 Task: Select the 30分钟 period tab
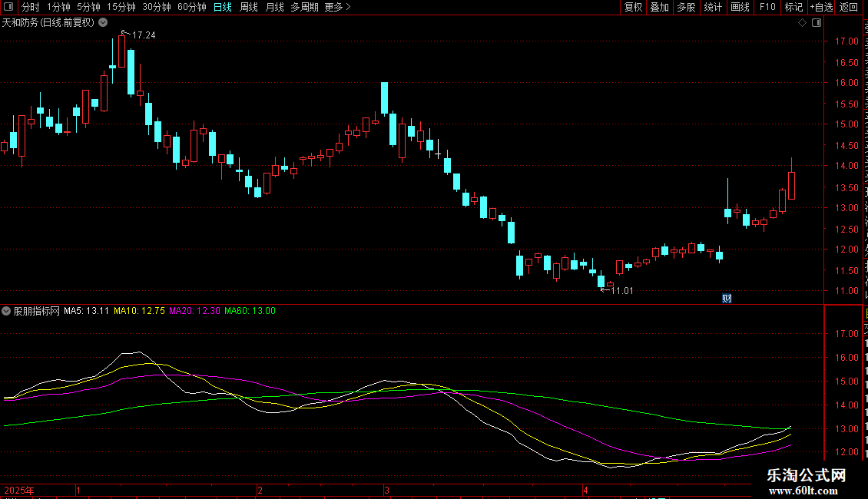coord(157,7)
